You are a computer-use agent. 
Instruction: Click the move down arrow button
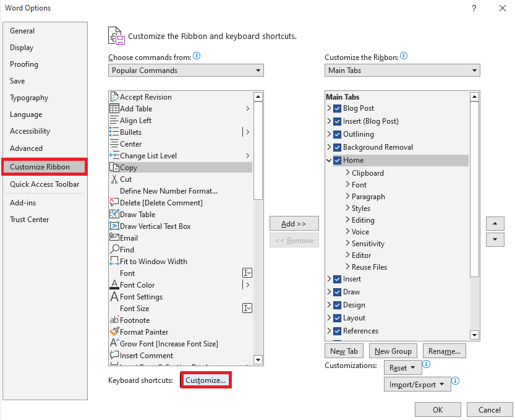[495, 239]
